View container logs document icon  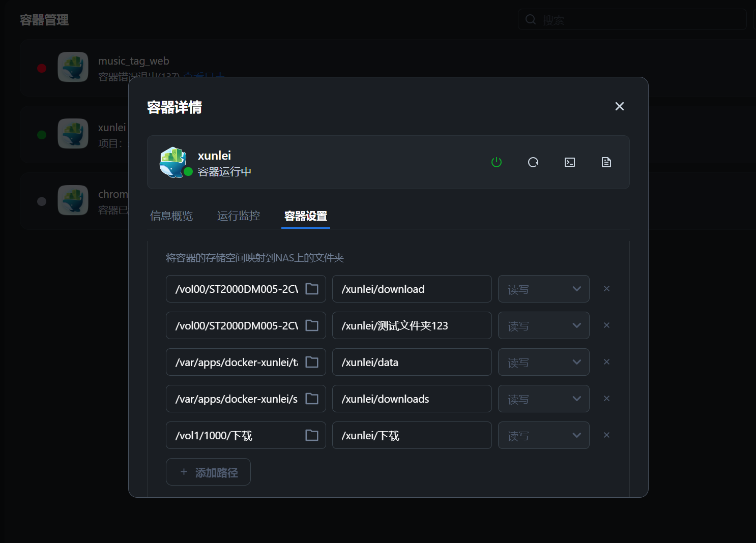[606, 162]
